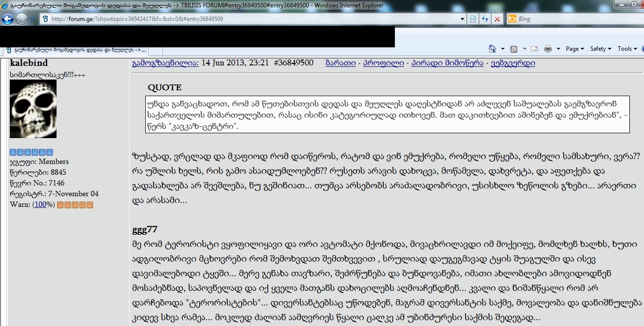
Task: Click the QUOTE heading
Action: 165,87
